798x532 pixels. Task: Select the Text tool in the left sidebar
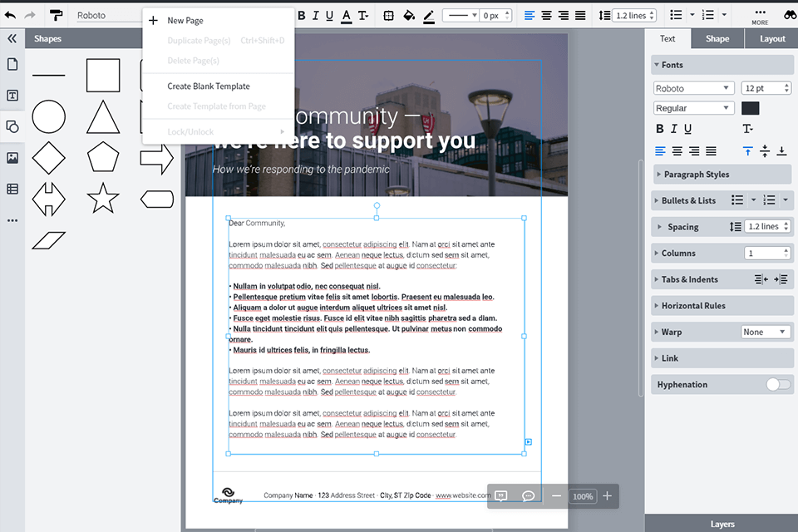click(12, 95)
